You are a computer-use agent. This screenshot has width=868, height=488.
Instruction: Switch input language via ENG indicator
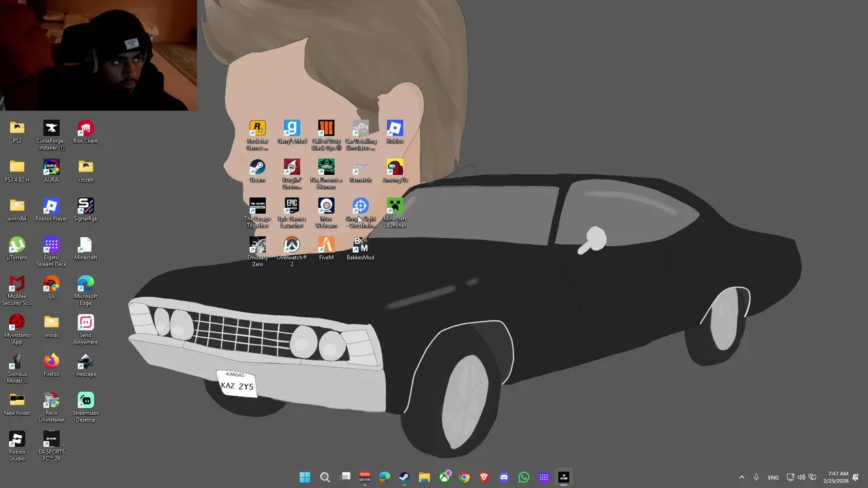[773, 477]
